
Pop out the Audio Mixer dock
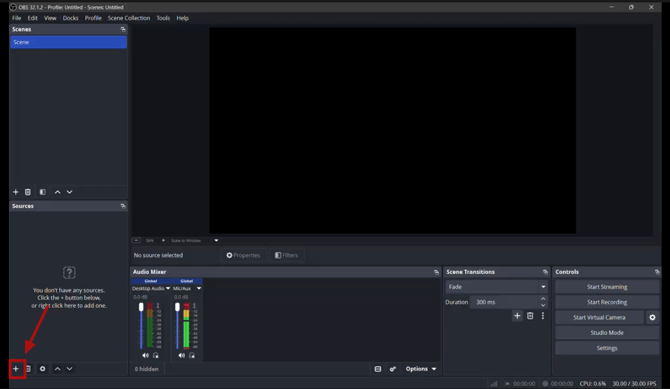[436, 272]
